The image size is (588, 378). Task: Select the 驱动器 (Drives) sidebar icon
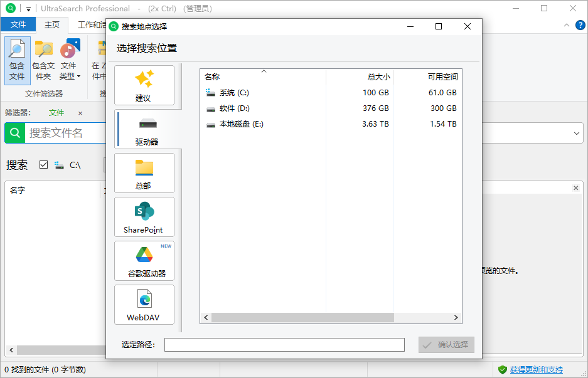coord(144,129)
